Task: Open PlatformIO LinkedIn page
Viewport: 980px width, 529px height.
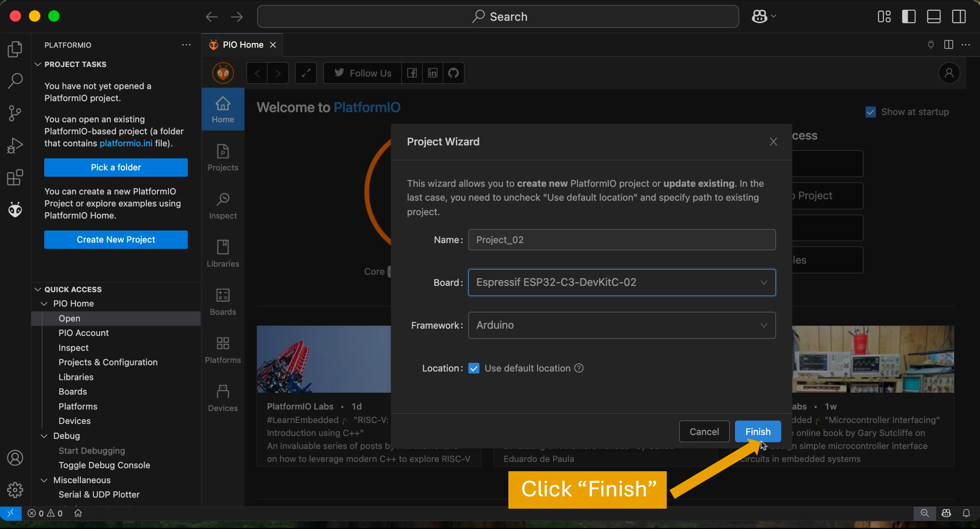Action: pos(433,73)
